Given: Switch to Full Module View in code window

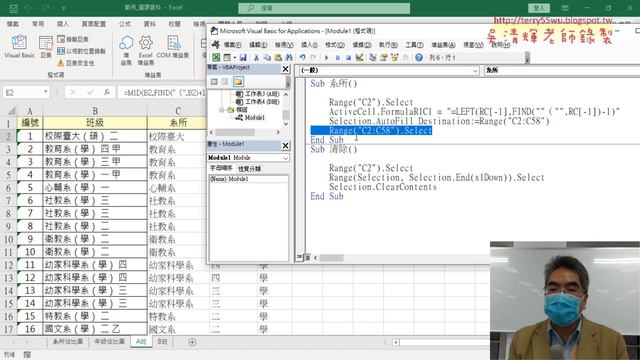Looking at the screenshot, I should (307, 257).
